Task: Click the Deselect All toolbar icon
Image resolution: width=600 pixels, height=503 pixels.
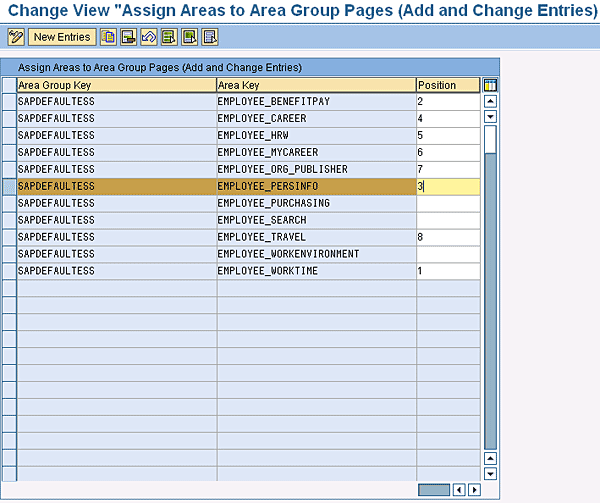Action: coord(208,37)
